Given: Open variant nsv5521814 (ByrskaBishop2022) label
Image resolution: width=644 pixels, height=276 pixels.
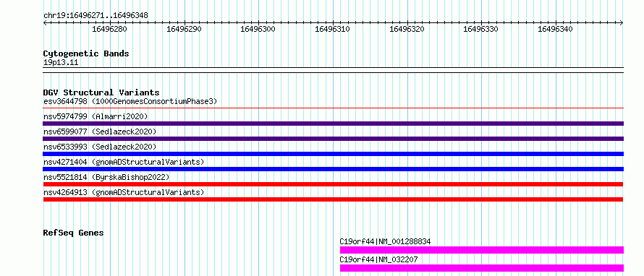Looking at the screenshot, I should tap(106, 177).
